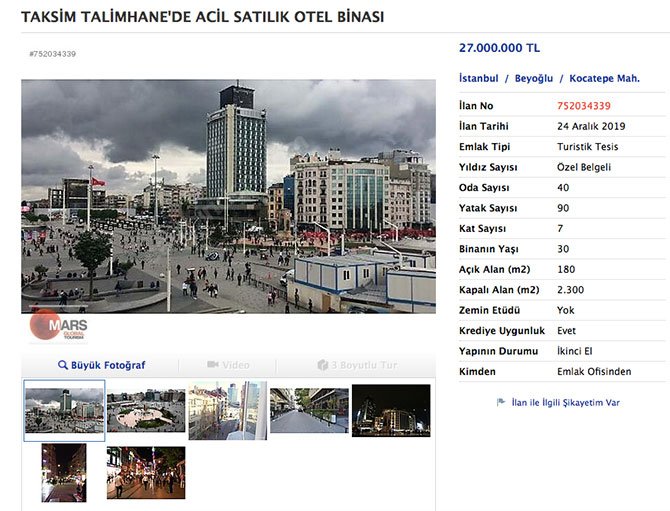Screen dimensions: 670x511
Task: Click the flag icon by the complaint link
Action: pyautogui.click(x=501, y=402)
